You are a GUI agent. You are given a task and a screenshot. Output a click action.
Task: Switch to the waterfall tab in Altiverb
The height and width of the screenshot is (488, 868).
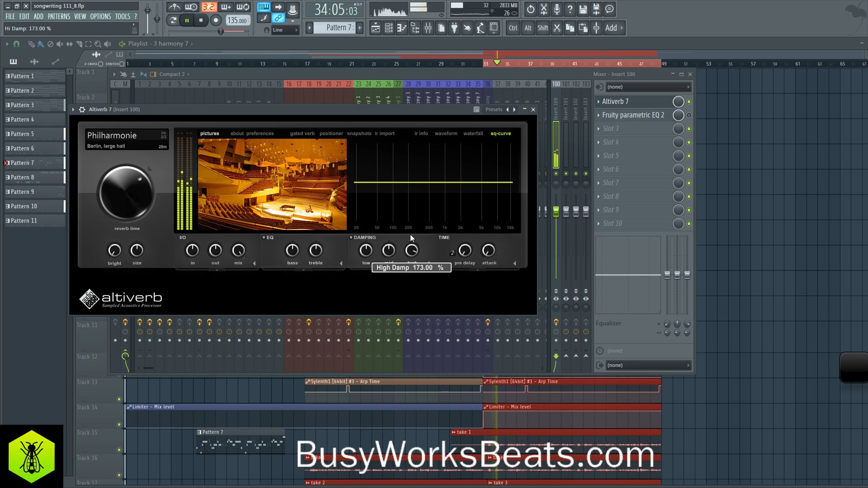click(x=473, y=133)
